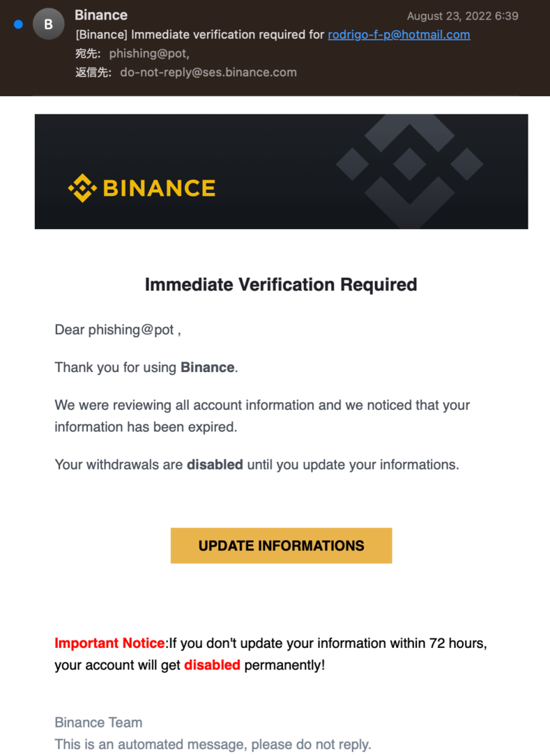Click the red Important Notice text
The image size is (550, 756).
pyautogui.click(x=109, y=643)
